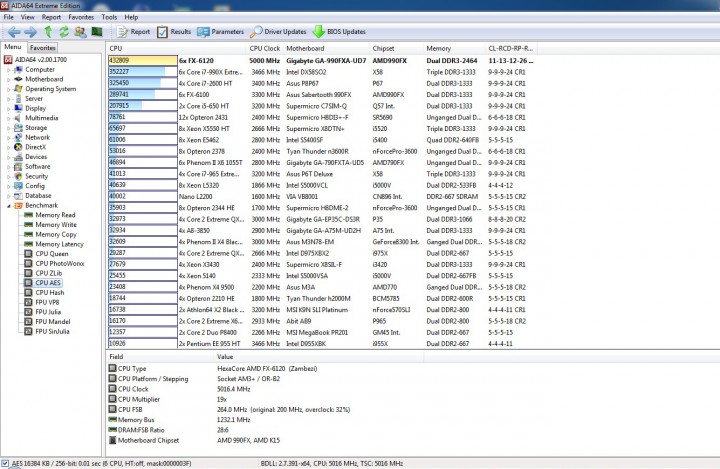Expand the Storage tree node
This screenshot has width=720, height=469.
click(8, 128)
